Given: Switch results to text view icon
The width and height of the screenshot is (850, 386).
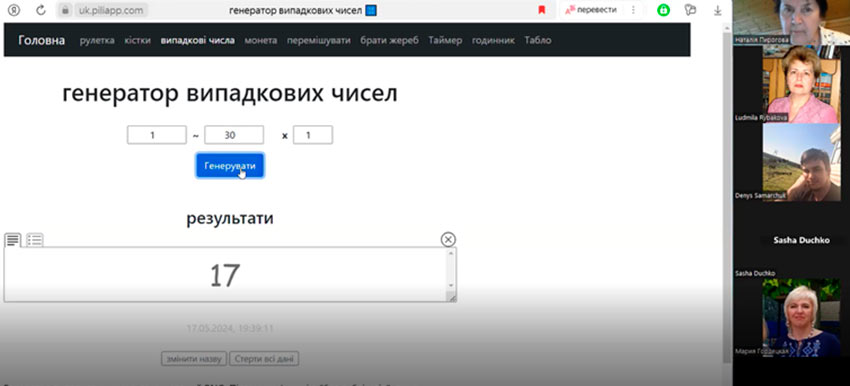Looking at the screenshot, I should coord(13,240).
